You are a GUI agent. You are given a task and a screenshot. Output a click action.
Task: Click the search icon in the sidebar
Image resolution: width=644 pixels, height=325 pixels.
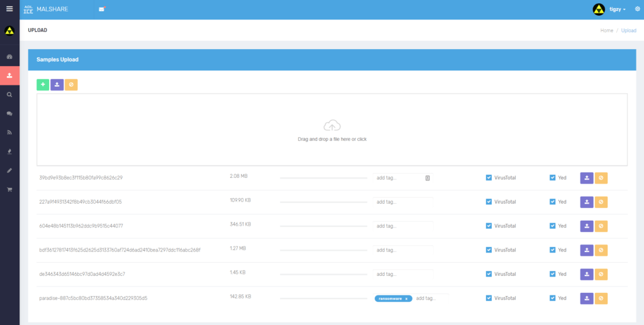9,95
